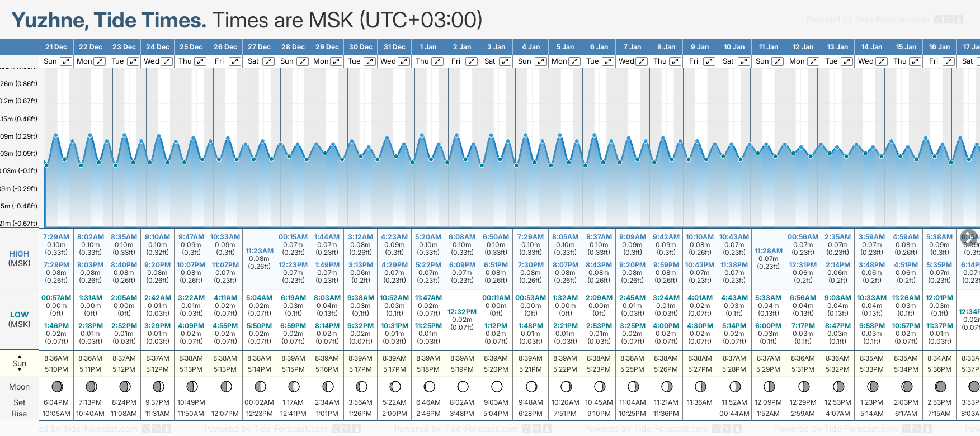Click the Yuzhne, Tide Times page heading

click(109, 20)
